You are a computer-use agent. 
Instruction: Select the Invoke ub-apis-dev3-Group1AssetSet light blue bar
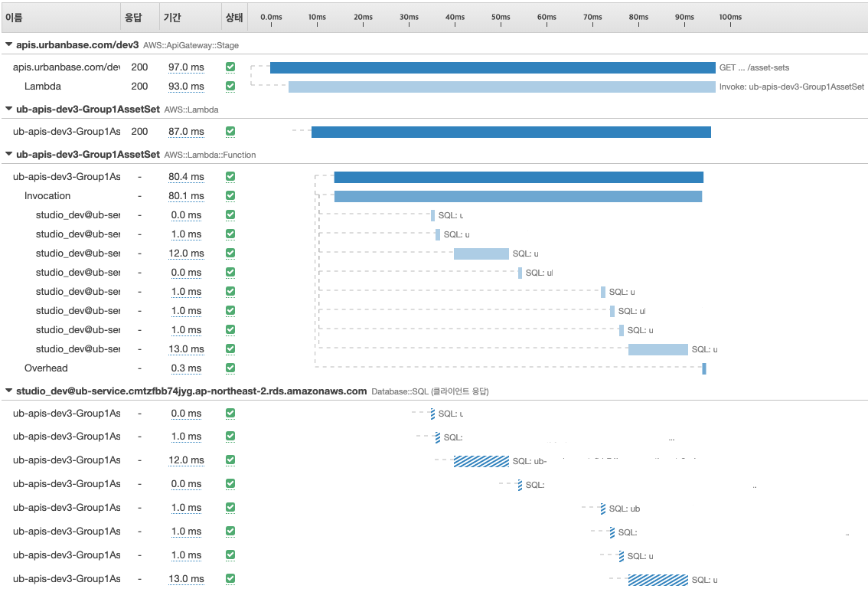pyautogui.click(x=501, y=87)
